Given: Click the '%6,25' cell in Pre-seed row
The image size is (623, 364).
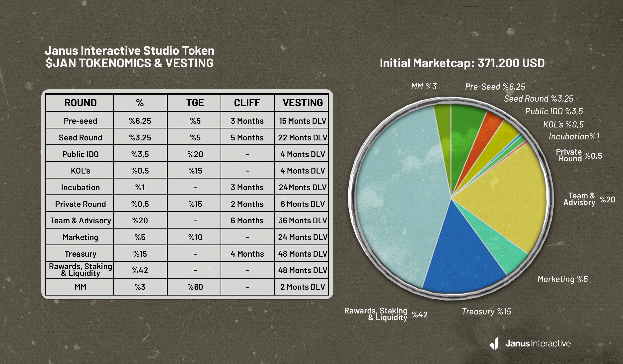Looking at the screenshot, I should (140, 120).
